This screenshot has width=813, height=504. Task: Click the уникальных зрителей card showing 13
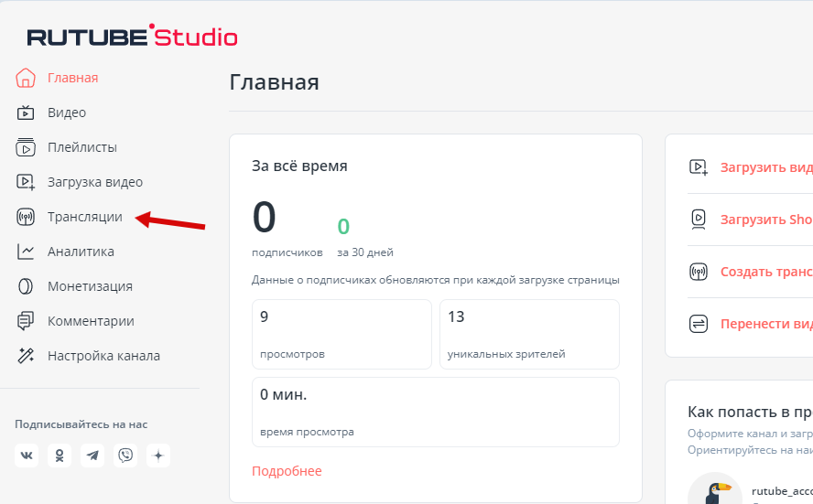coord(529,334)
